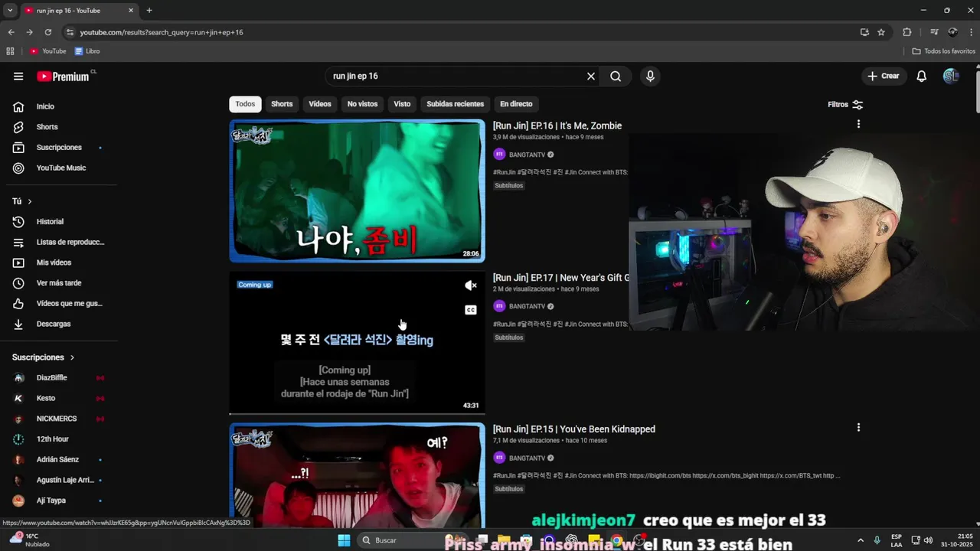Select the Todos filter chip

[245, 104]
